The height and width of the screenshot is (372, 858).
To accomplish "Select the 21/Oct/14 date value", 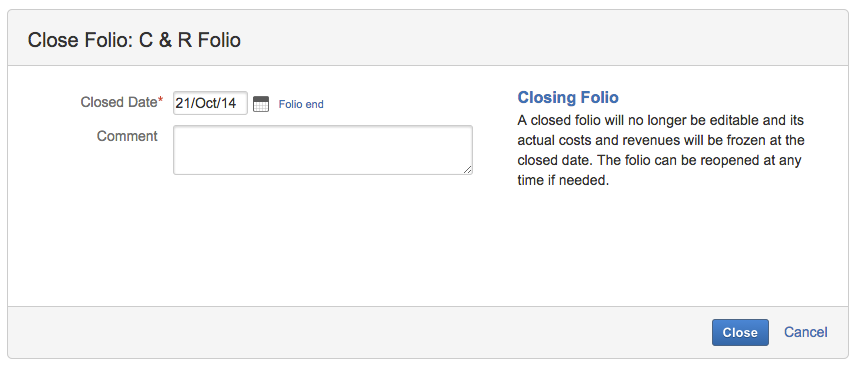I will pos(206,103).
